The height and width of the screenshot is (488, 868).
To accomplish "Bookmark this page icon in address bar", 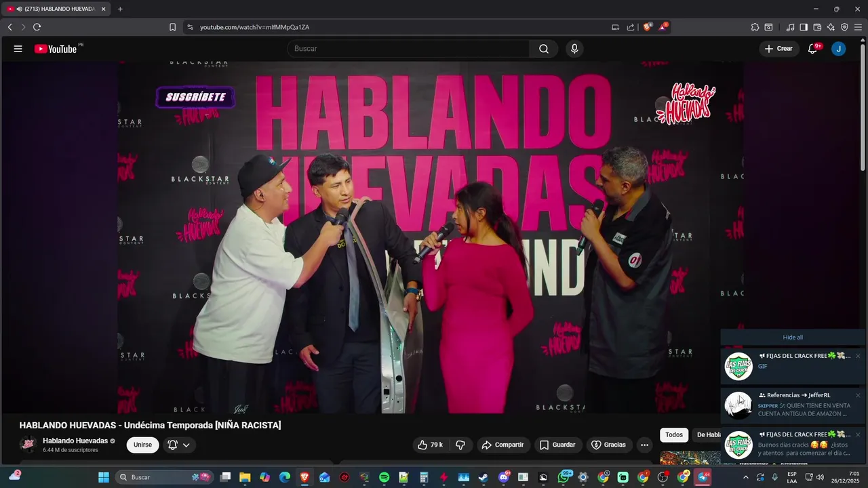I will (x=172, y=27).
